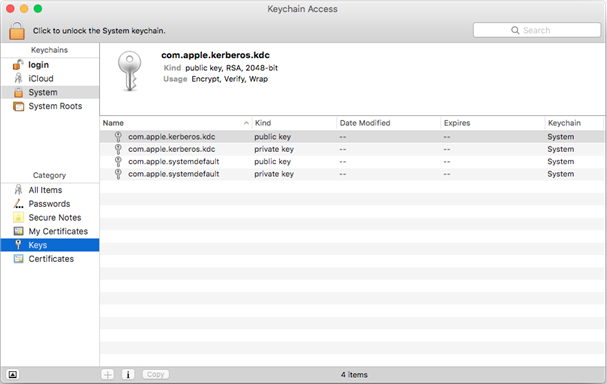Click key icon of systemdefault public key
The height and width of the screenshot is (384, 607).
[118, 161]
